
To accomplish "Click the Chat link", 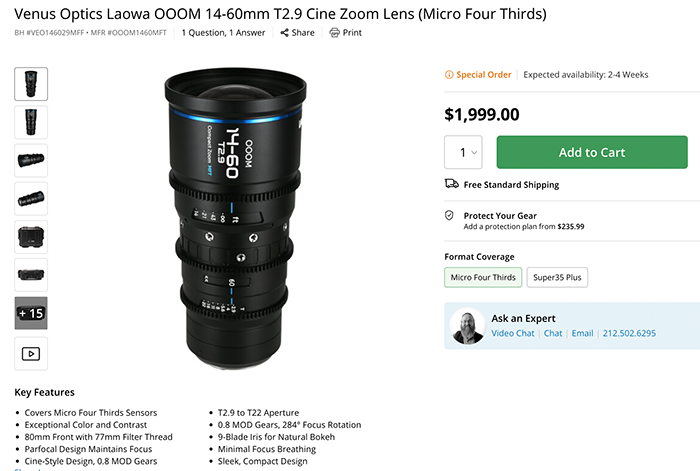I will pos(553,333).
